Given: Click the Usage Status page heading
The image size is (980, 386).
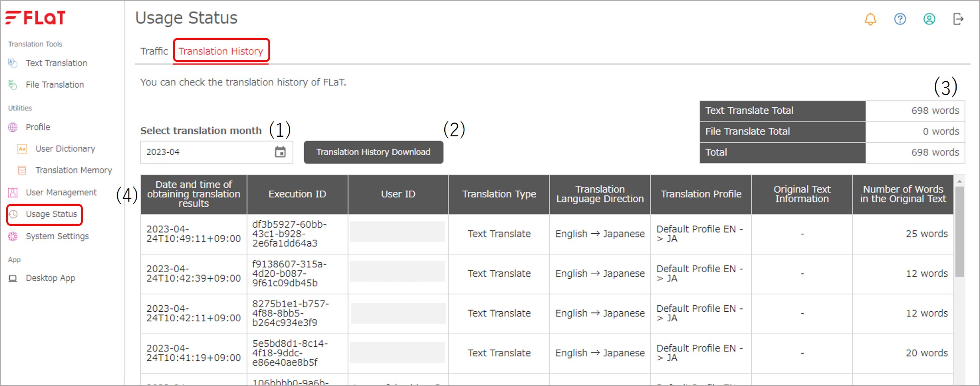Looking at the screenshot, I should click(x=186, y=18).
